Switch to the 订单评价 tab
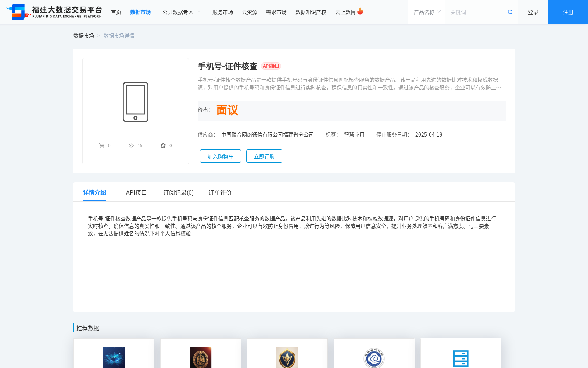Screen dimensions: 588x368 click(220, 192)
